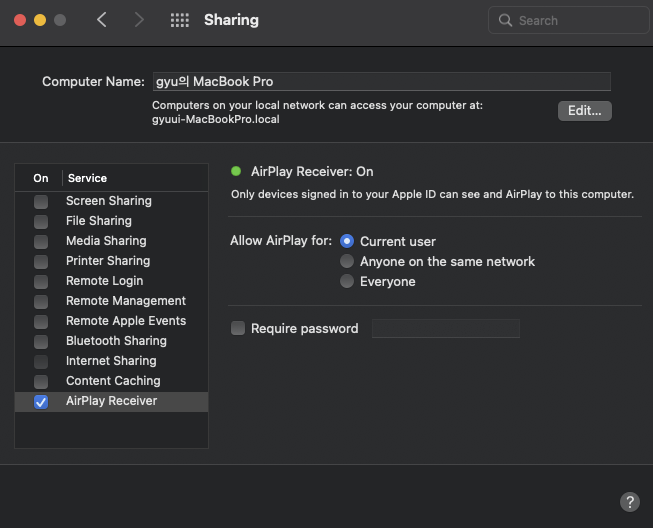The width and height of the screenshot is (653, 528).
Task: Tick the Require password checkbox
Action: (238, 328)
